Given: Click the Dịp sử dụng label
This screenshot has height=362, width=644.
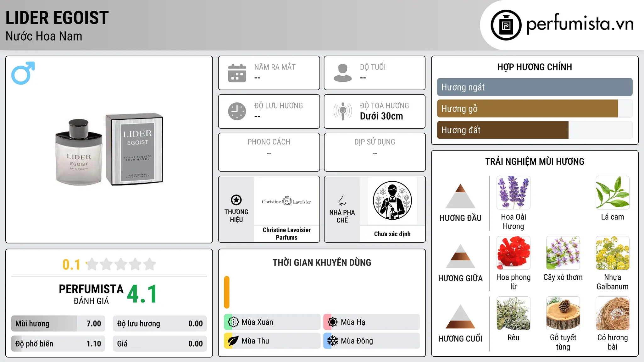Looking at the screenshot, I should (x=375, y=142).
